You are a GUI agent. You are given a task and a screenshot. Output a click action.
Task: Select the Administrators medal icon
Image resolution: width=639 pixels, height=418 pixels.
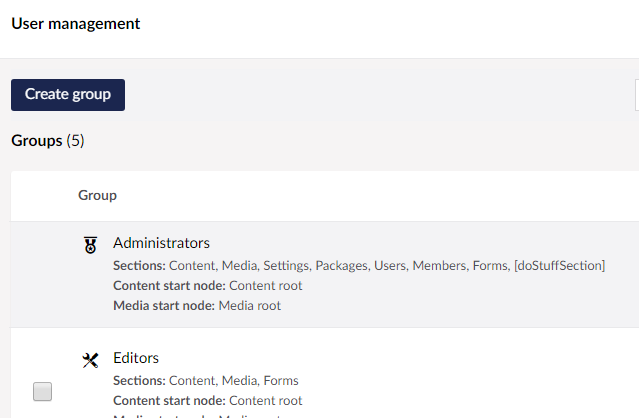[x=90, y=245]
